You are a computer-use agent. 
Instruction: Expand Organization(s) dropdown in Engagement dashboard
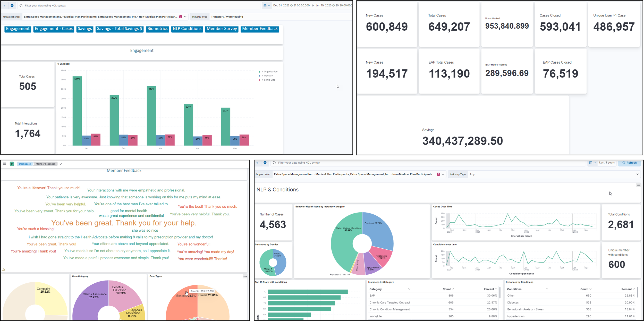185,17
